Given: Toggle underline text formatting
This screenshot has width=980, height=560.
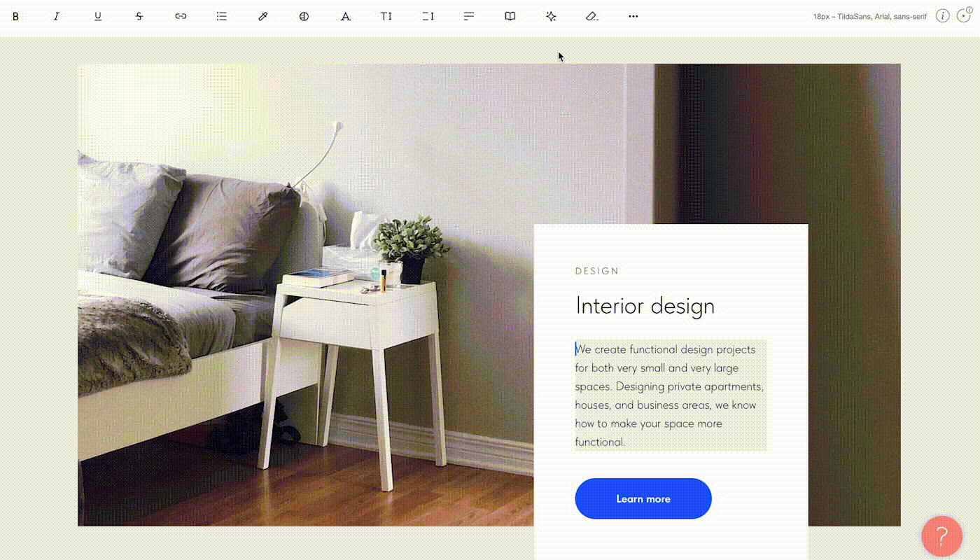Looking at the screenshot, I should click(x=98, y=16).
